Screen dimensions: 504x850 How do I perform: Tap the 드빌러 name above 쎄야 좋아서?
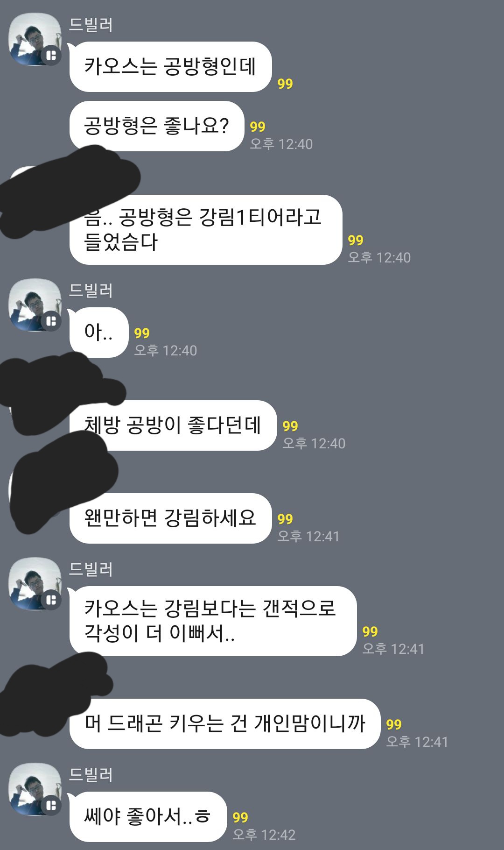click(91, 775)
